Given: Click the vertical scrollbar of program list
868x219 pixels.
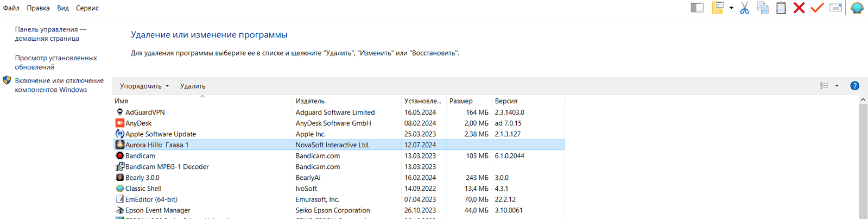Looking at the screenshot, I should (863, 162).
